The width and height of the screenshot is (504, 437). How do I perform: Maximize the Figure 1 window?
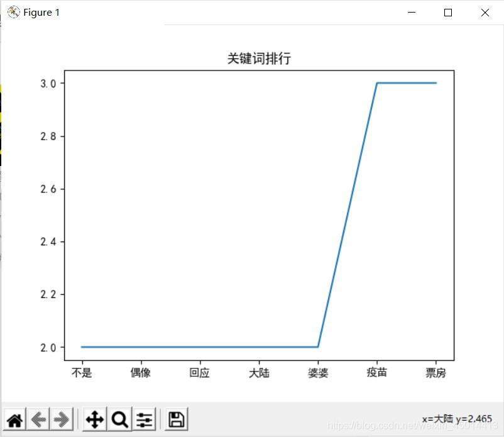448,12
